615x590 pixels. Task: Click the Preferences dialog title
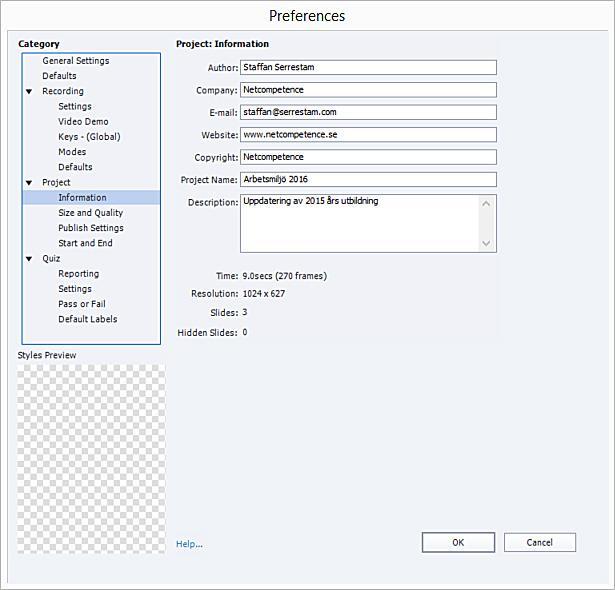coord(307,16)
